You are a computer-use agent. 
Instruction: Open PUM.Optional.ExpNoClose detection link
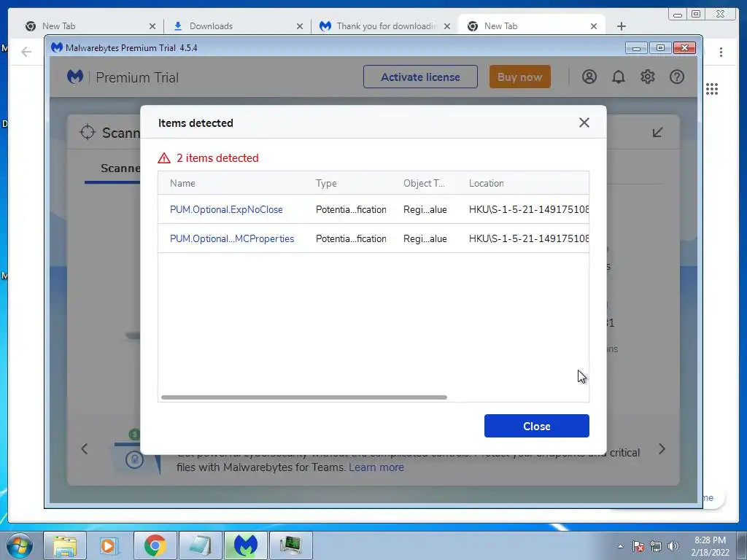tap(226, 209)
